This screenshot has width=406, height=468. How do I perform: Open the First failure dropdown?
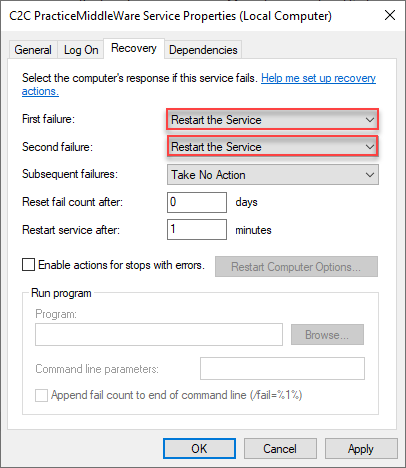(x=272, y=119)
